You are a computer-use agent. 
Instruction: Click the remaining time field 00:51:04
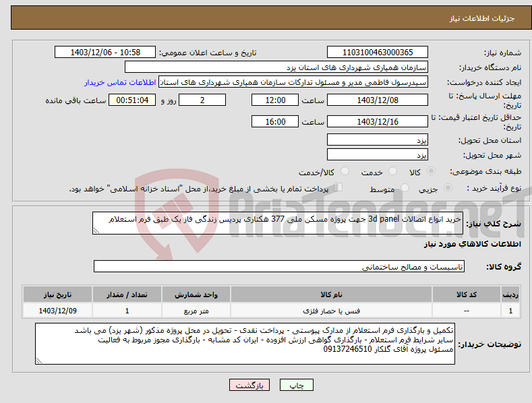(132, 100)
